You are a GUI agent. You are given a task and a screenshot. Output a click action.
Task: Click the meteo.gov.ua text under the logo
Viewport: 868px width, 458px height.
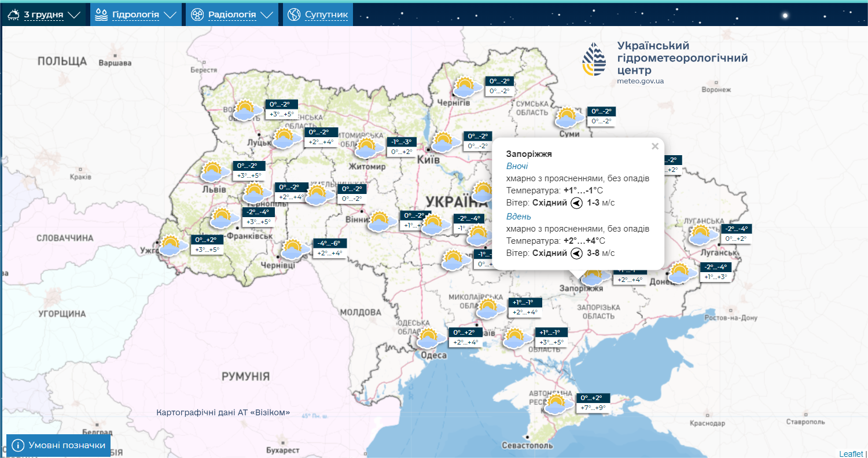[x=641, y=81]
